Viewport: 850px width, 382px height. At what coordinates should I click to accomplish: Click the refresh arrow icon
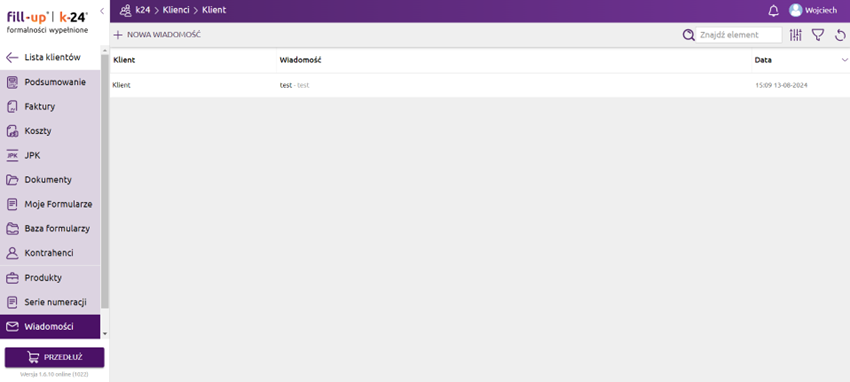pos(840,35)
